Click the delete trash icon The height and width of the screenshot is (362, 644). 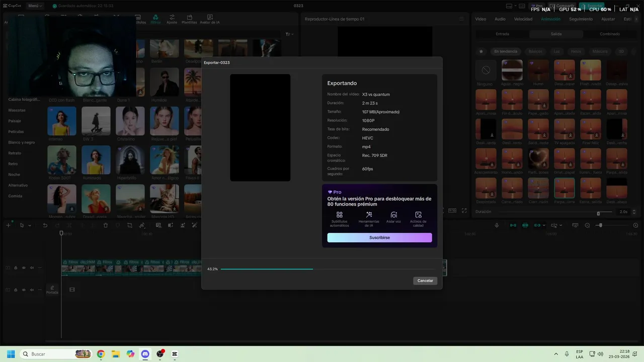click(106, 225)
